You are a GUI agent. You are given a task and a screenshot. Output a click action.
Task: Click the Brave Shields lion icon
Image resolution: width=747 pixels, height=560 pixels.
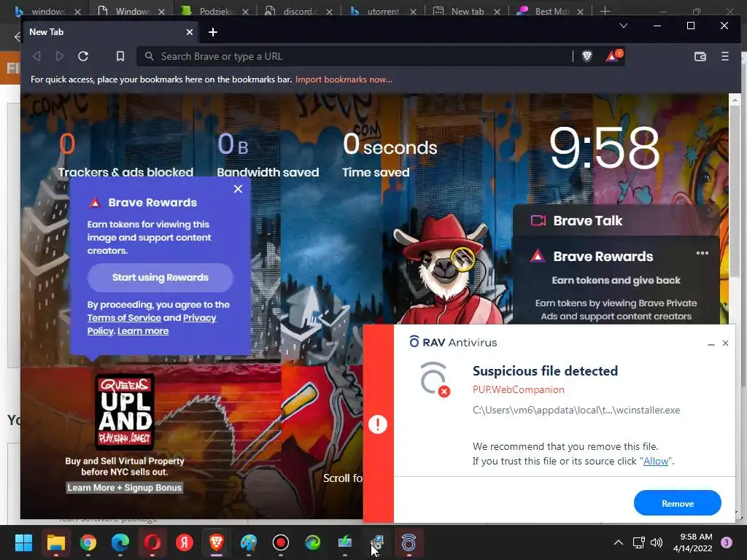tap(587, 56)
